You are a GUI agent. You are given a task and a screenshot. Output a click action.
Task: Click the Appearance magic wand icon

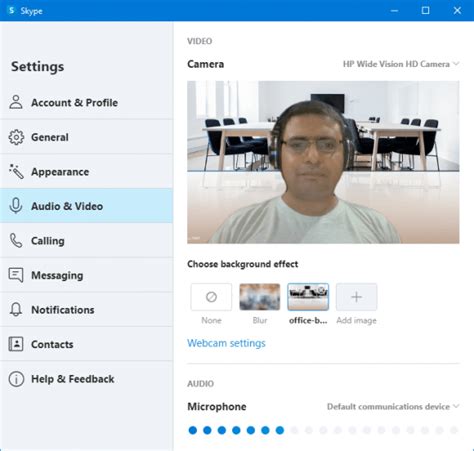click(16, 172)
